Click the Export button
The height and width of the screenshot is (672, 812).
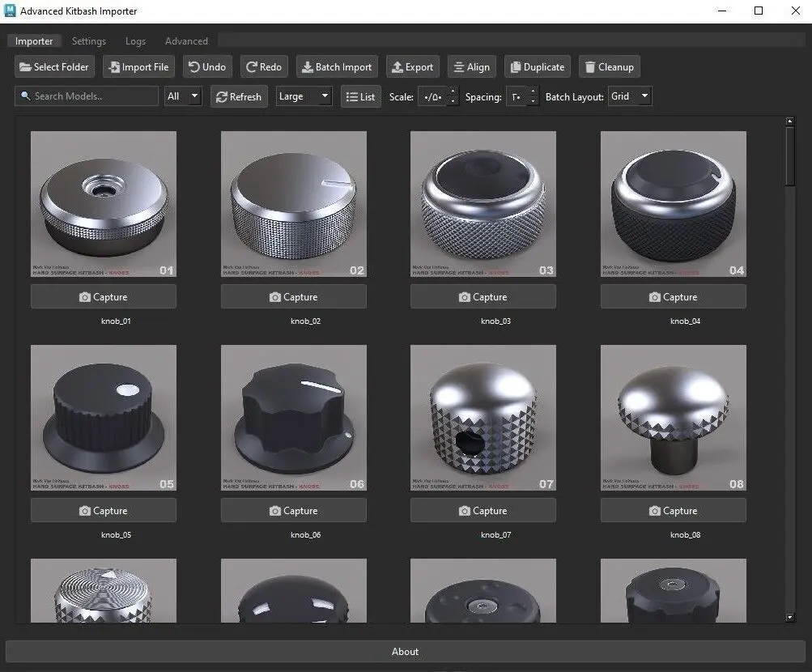(x=413, y=66)
